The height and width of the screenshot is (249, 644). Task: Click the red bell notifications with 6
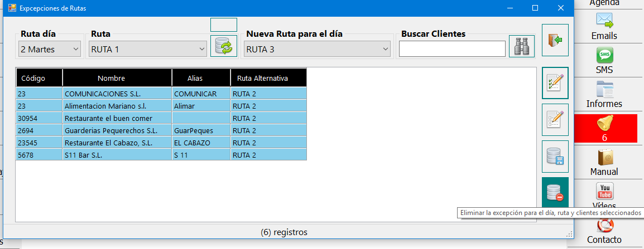604,128
